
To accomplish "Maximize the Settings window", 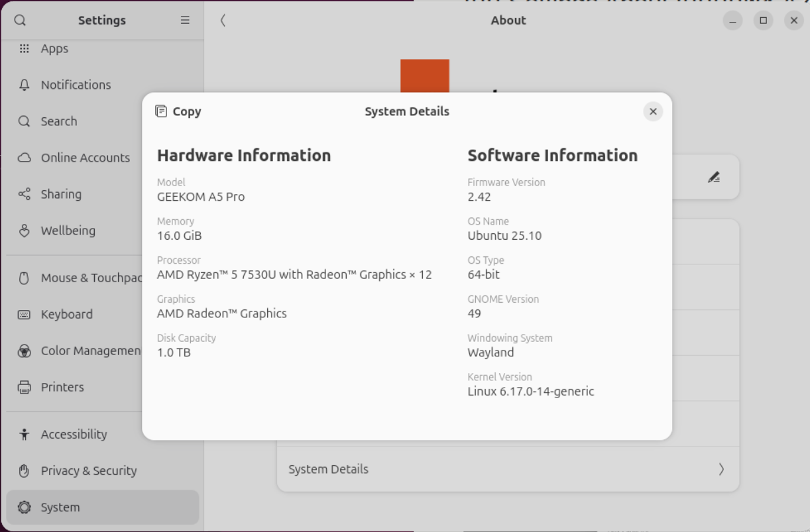I will [x=763, y=21].
